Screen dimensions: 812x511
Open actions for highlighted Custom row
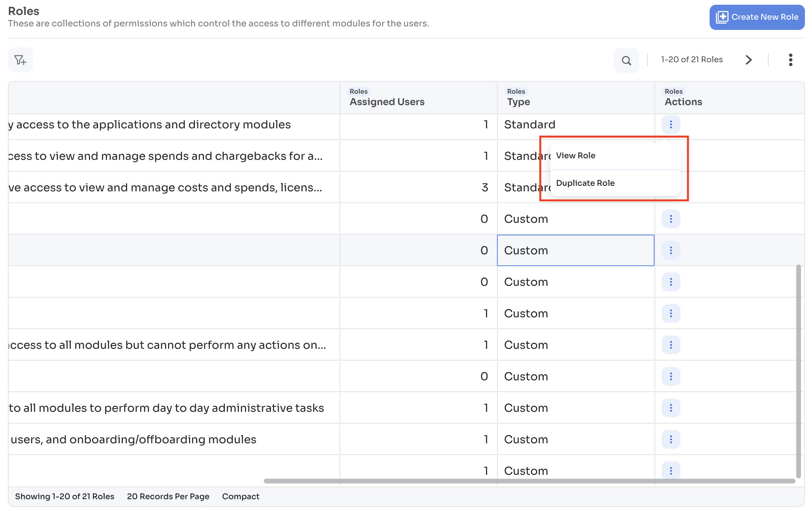click(x=671, y=250)
